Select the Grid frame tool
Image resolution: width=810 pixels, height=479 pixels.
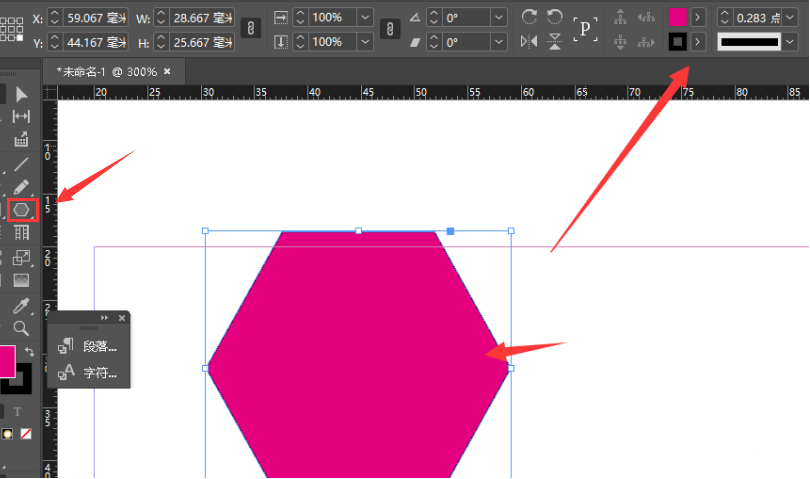click(21, 233)
